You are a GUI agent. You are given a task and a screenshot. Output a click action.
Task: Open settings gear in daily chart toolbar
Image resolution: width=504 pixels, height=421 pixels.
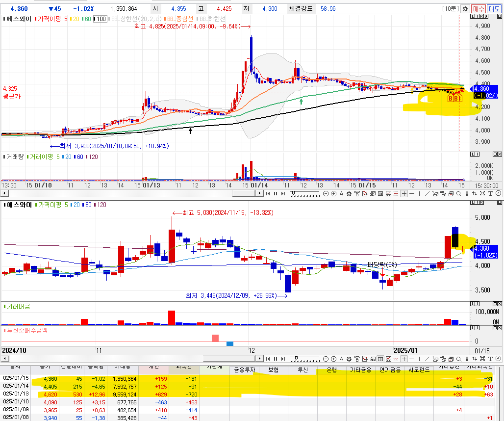click(349, 359)
